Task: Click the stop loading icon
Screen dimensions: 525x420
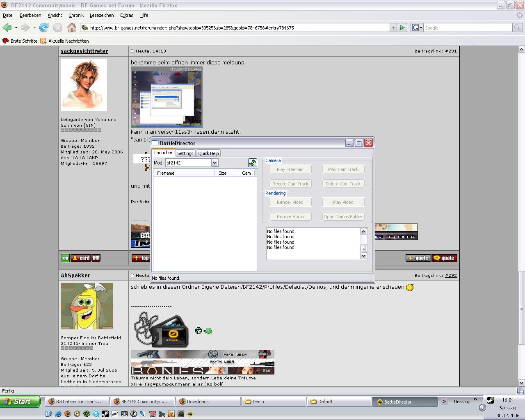Action: coord(58,27)
